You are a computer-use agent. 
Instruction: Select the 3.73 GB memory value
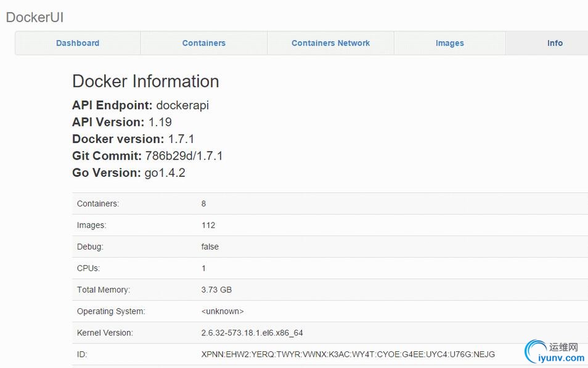[x=216, y=290]
